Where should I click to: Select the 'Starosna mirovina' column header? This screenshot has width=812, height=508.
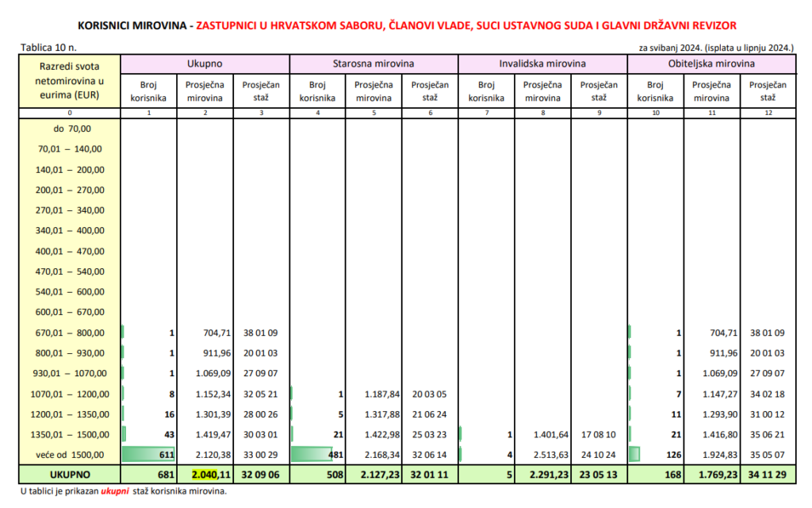point(373,63)
